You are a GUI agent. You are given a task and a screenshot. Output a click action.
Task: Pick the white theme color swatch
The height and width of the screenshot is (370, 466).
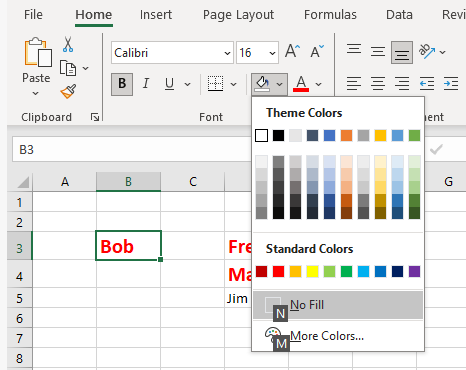(x=262, y=135)
